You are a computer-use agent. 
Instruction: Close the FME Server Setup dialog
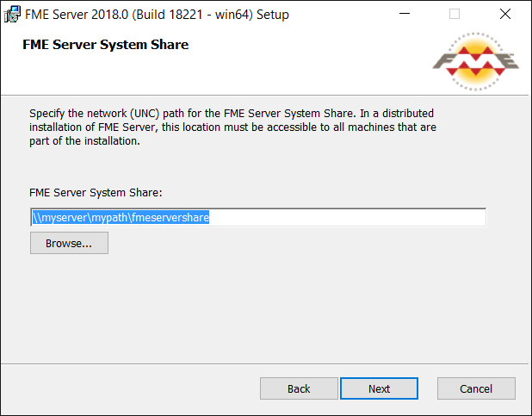coord(505,14)
